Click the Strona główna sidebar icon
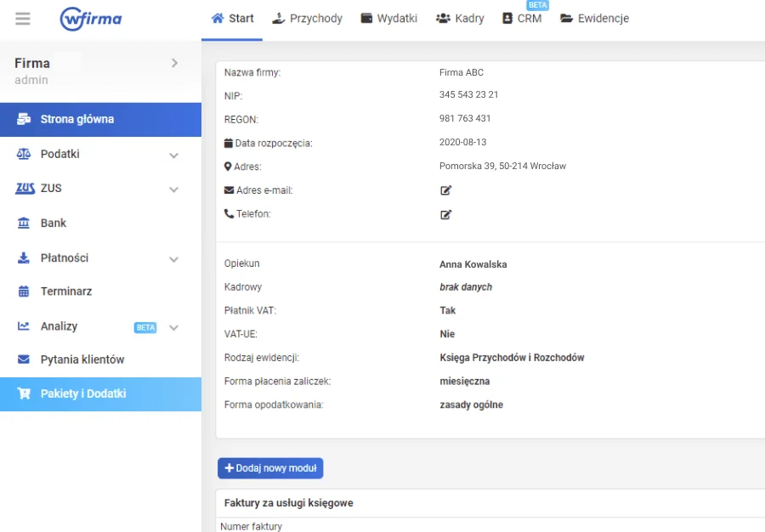765x532 pixels. (x=24, y=119)
